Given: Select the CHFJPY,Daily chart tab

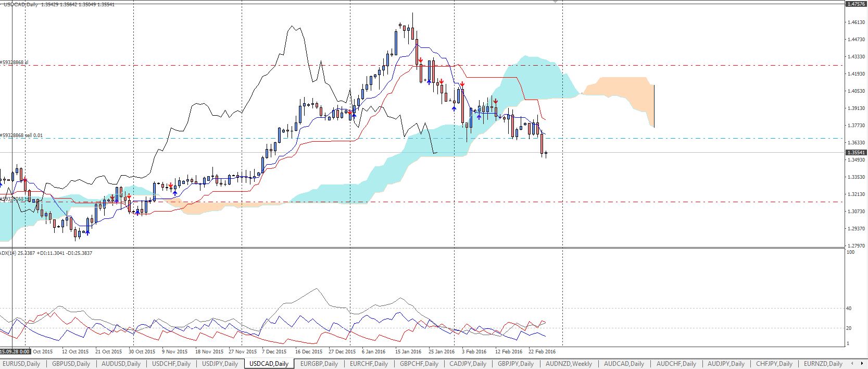Looking at the screenshot, I should pos(774,363).
